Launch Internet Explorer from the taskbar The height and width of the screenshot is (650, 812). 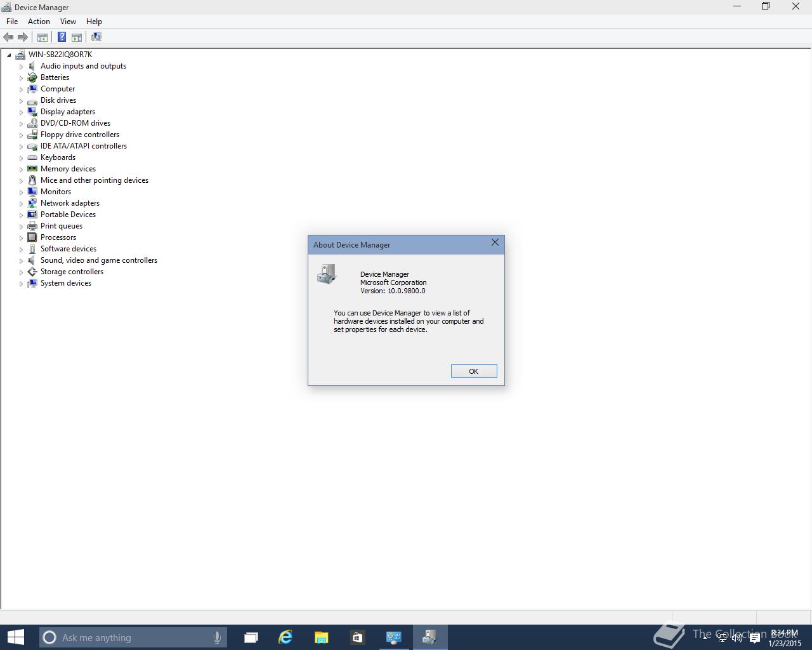coord(285,637)
